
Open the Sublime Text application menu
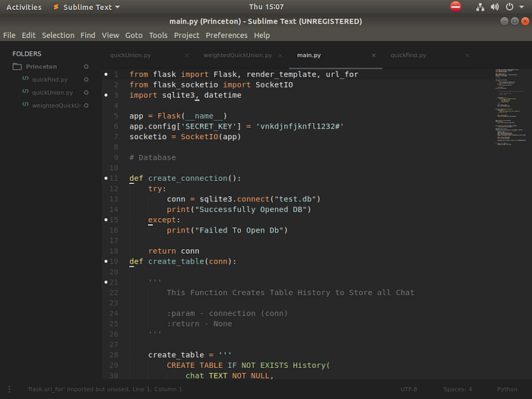(87, 7)
